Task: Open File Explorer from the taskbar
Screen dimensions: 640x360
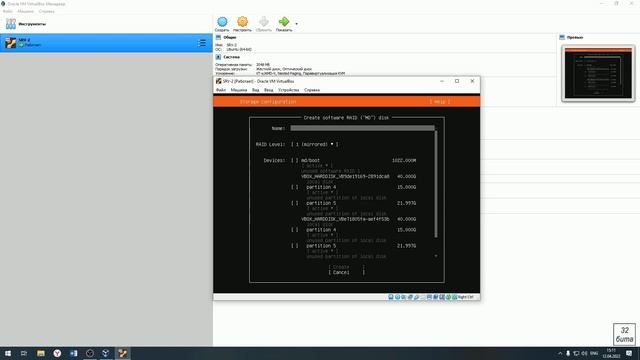Action: (x=41, y=353)
